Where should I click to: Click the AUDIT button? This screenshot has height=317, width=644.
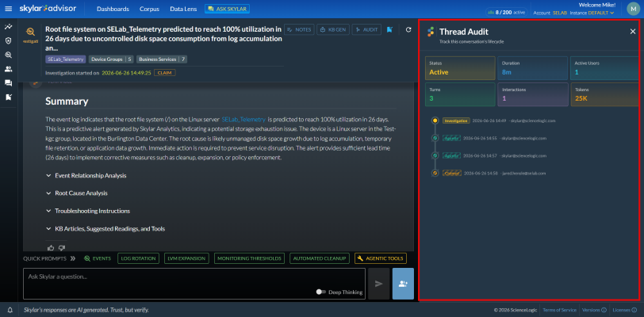pos(366,29)
